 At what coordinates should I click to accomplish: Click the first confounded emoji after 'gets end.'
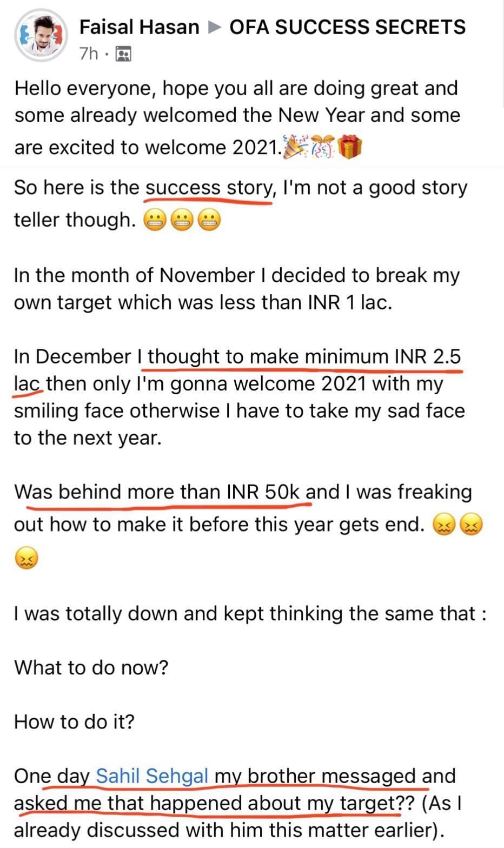pyautogui.click(x=443, y=525)
